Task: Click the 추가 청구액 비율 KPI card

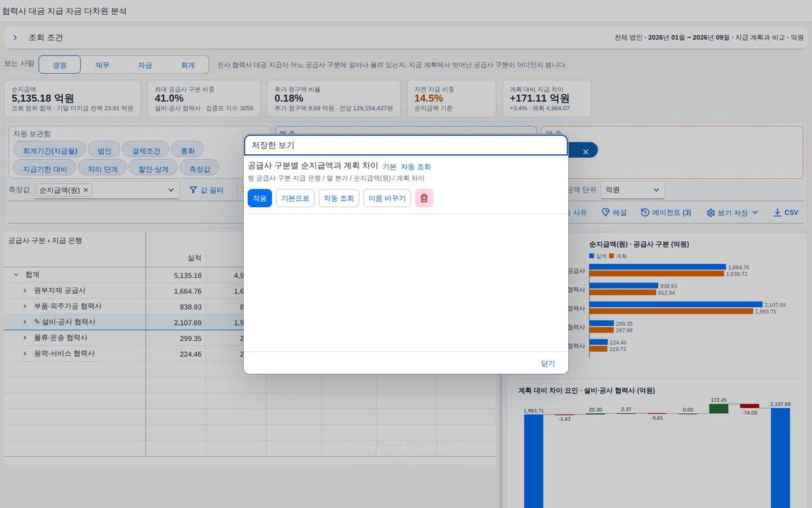Action: tap(334, 98)
